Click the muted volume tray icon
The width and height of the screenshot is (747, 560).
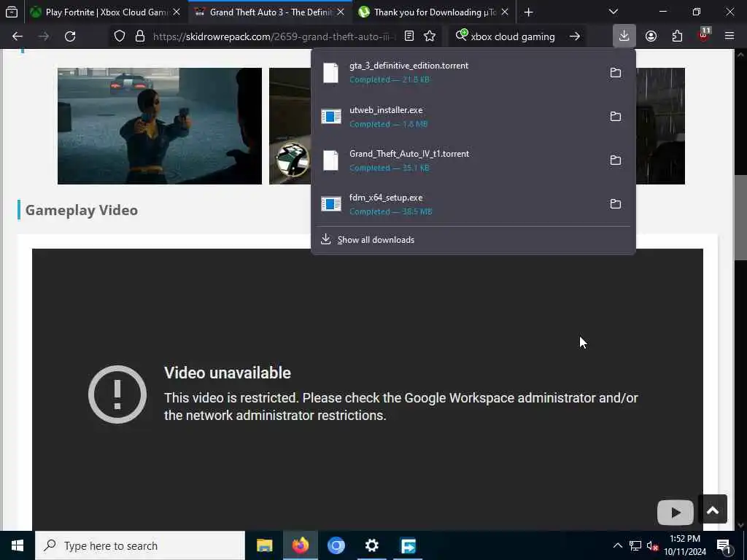point(652,545)
